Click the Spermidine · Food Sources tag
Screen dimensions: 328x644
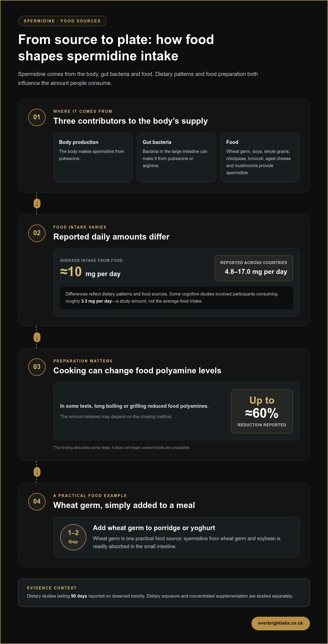tap(62, 21)
